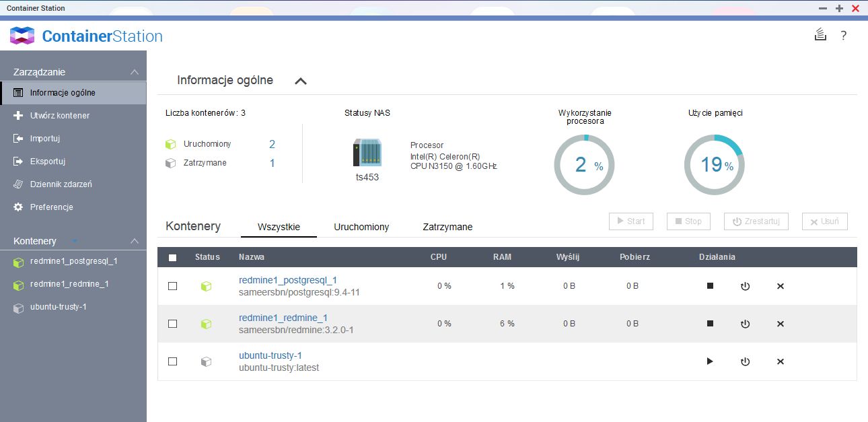Open the stacked layers icon in header
868x422 pixels.
[x=820, y=35]
